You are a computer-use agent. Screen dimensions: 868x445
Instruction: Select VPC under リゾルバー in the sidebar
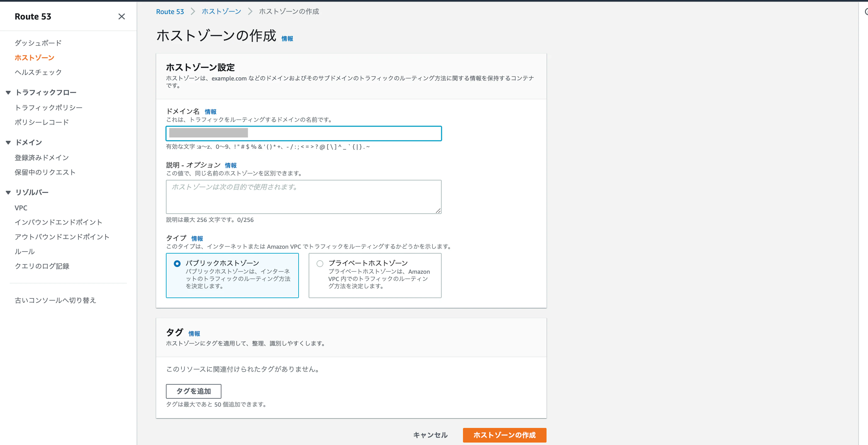tap(21, 208)
